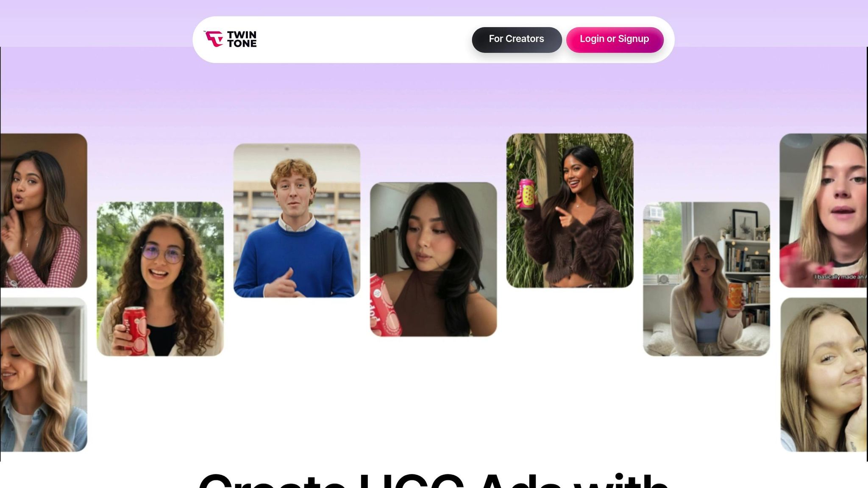Viewport: 868px width, 488px height.
Task: Open the For Creators page
Action: [x=517, y=39]
